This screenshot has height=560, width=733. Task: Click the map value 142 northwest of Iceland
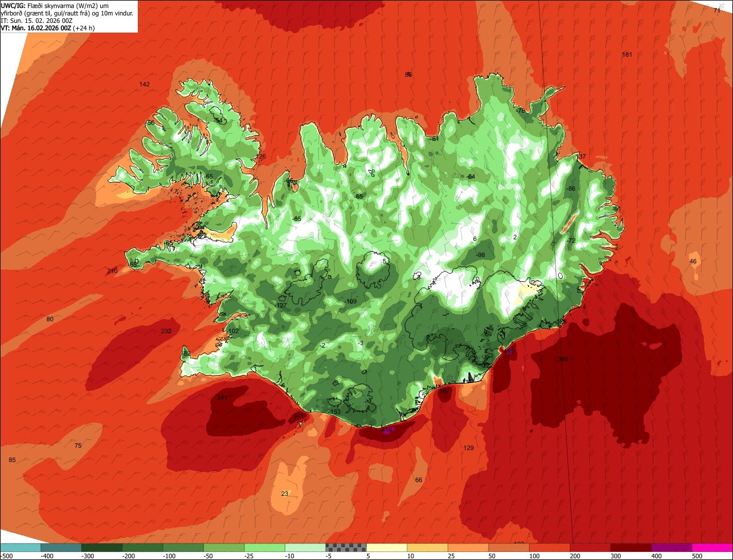[x=144, y=84]
